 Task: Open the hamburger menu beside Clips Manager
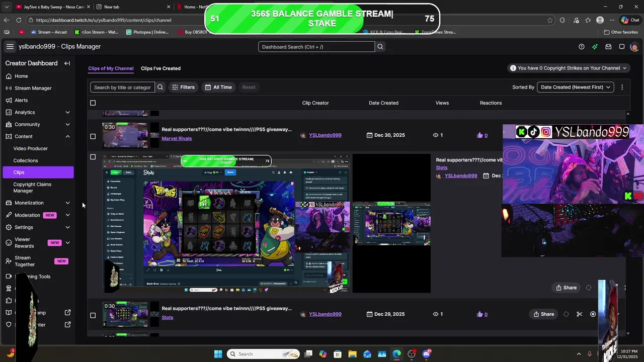coord(10,46)
